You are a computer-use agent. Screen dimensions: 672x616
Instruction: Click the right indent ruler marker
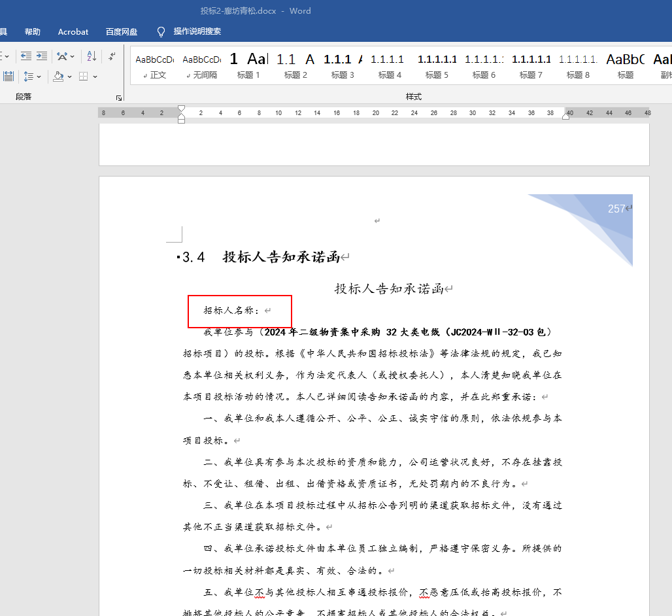pos(565,116)
